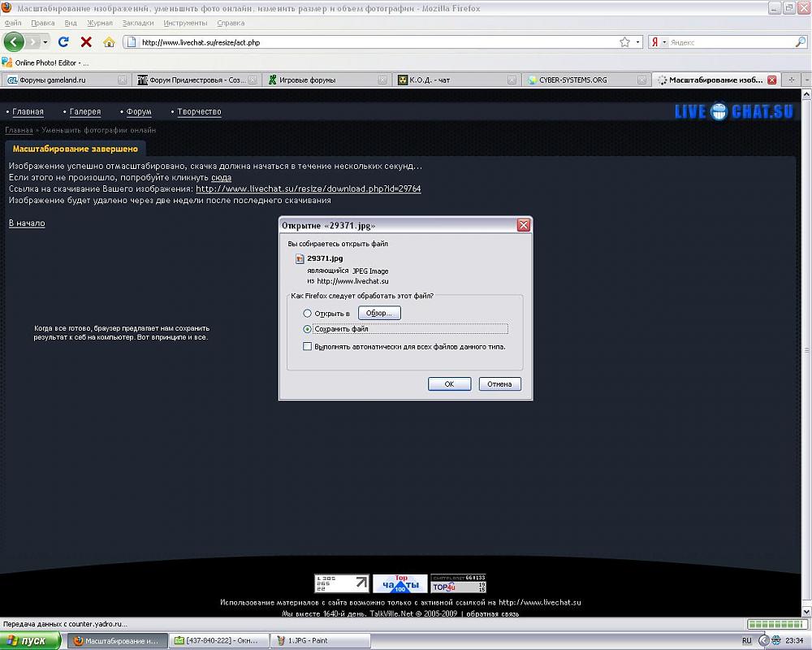This screenshot has width=812, height=650.
Task: Click the LiveChat.su logo
Action: click(x=733, y=111)
